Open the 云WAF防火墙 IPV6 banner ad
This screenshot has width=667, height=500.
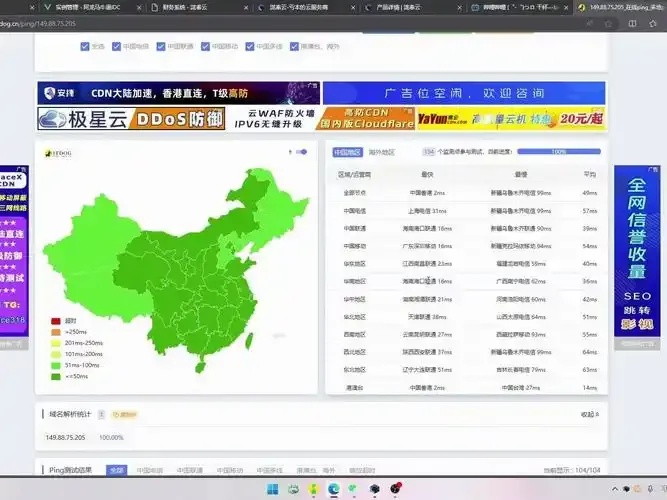[274, 119]
